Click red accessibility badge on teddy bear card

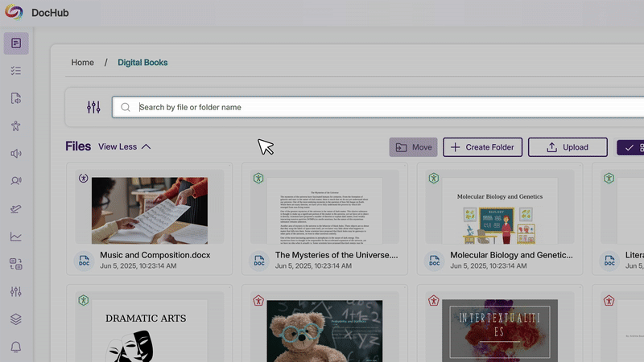[x=258, y=301]
